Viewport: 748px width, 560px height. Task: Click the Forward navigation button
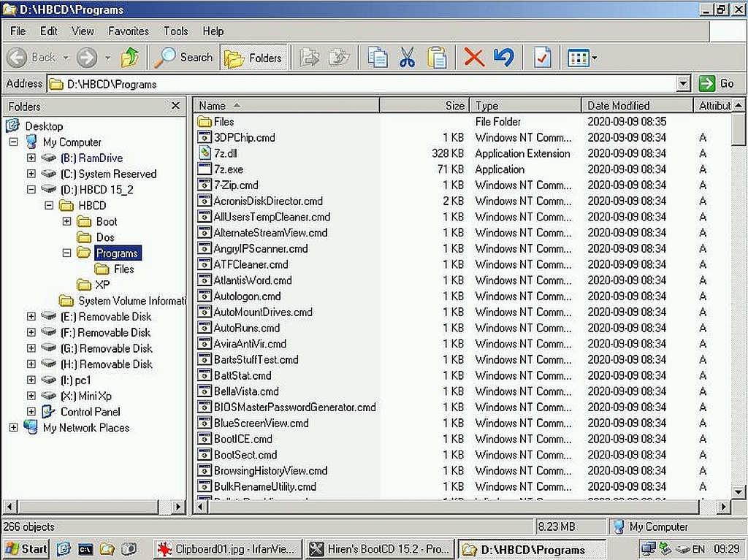tap(87, 58)
